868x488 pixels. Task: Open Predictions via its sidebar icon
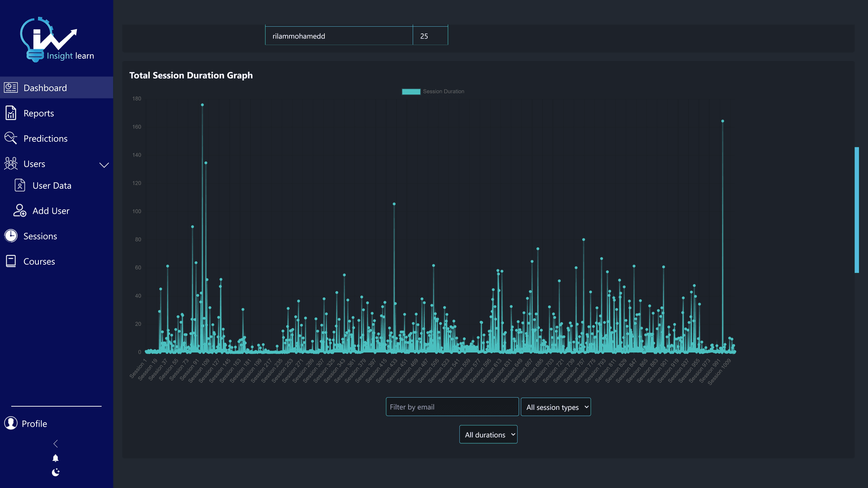[10, 138]
